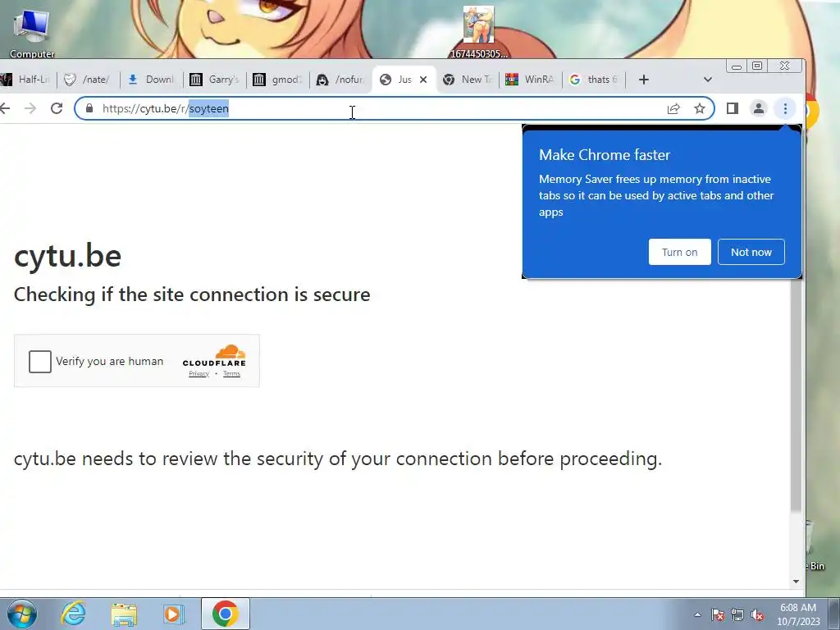
Task: Switch to the Downl tab
Action: [152, 80]
